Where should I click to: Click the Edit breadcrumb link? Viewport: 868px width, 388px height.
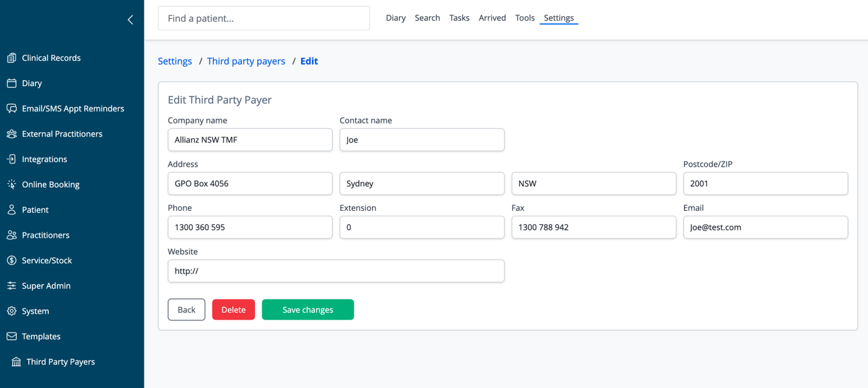[309, 61]
